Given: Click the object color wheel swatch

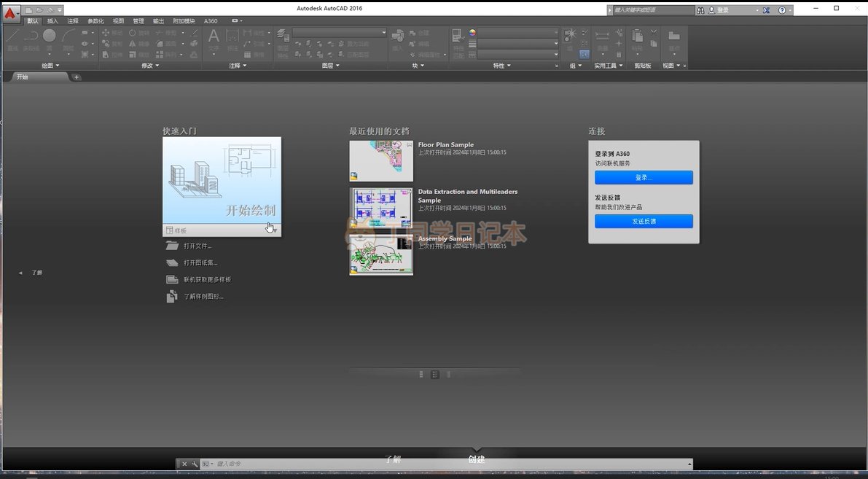Looking at the screenshot, I should [x=472, y=33].
